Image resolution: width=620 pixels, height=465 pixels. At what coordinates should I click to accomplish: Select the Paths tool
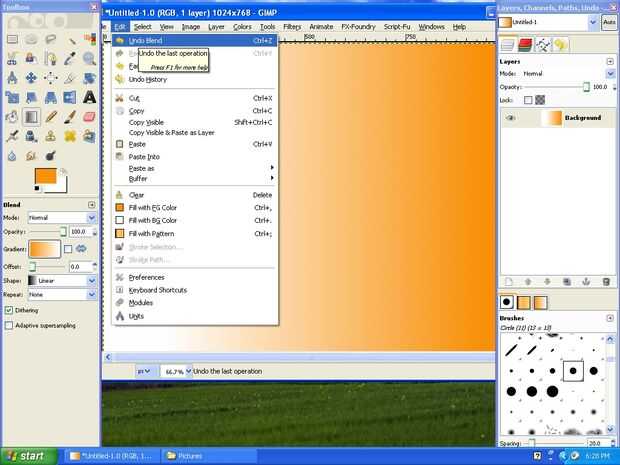click(x=51, y=59)
